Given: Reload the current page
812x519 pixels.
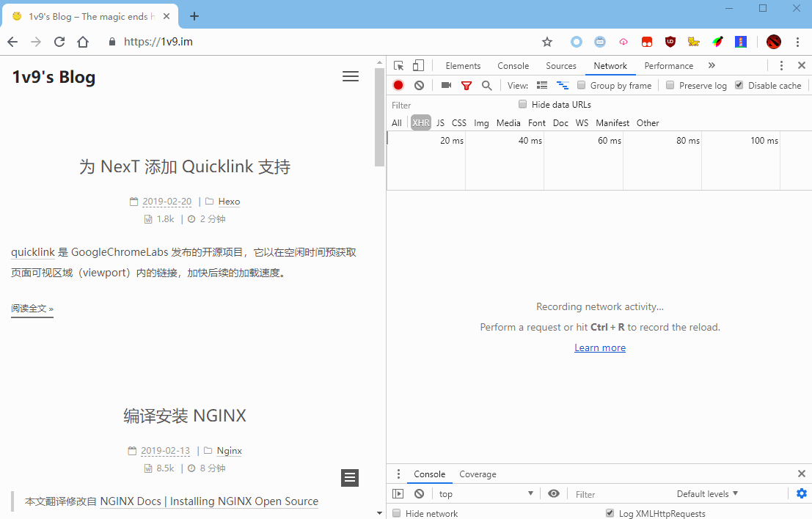Looking at the screenshot, I should tap(59, 42).
